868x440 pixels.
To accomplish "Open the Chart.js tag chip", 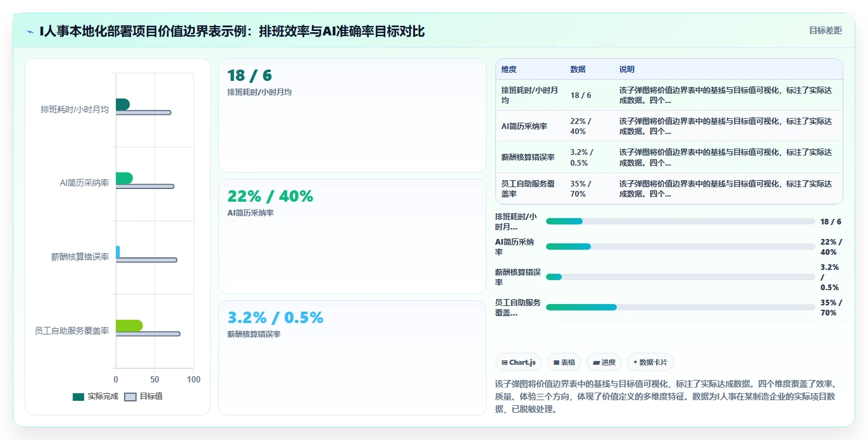I will coord(518,362).
